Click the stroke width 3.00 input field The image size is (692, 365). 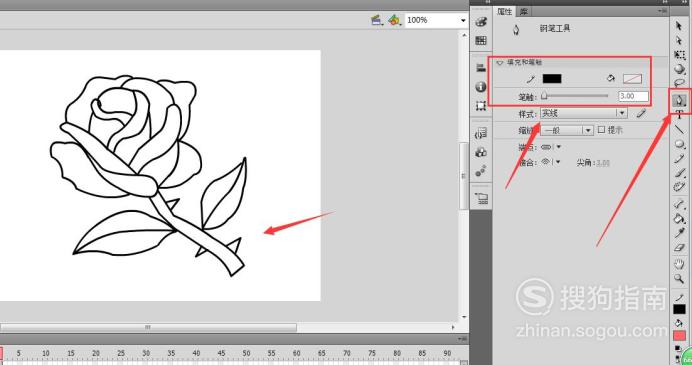click(633, 96)
